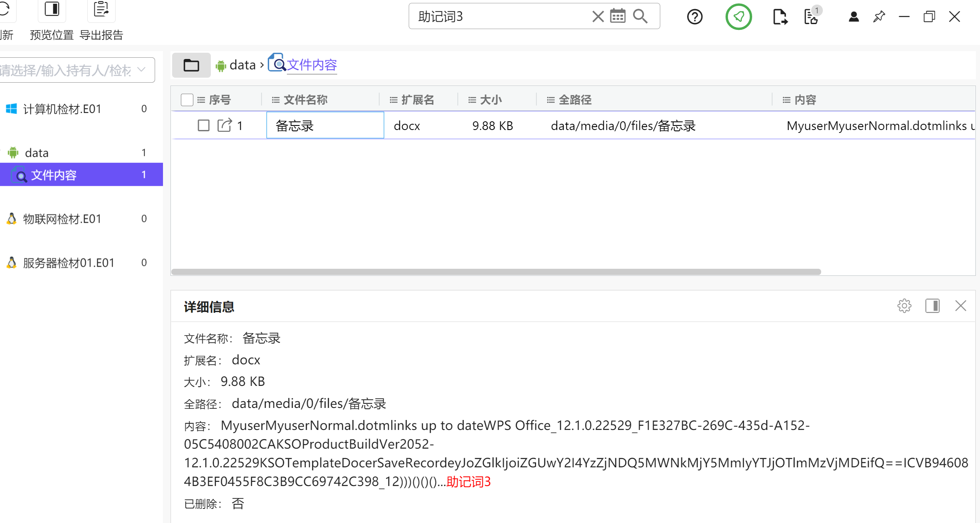
Task: Check the checkbox for row 1
Action: pyautogui.click(x=203, y=125)
